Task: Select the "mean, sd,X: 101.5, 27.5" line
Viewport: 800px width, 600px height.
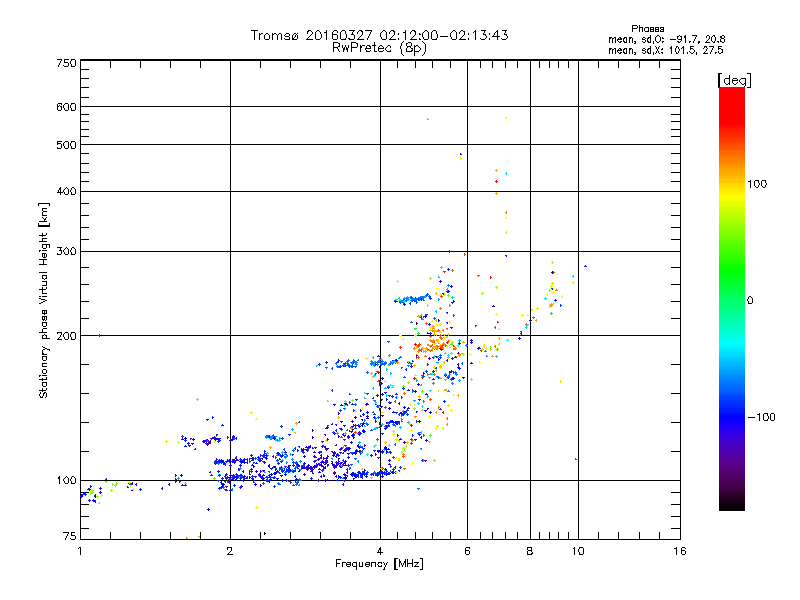Action: pos(665,50)
